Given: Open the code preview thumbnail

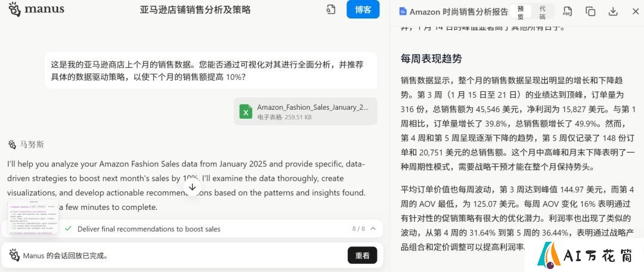Looking at the screenshot, I should tap(33, 217).
